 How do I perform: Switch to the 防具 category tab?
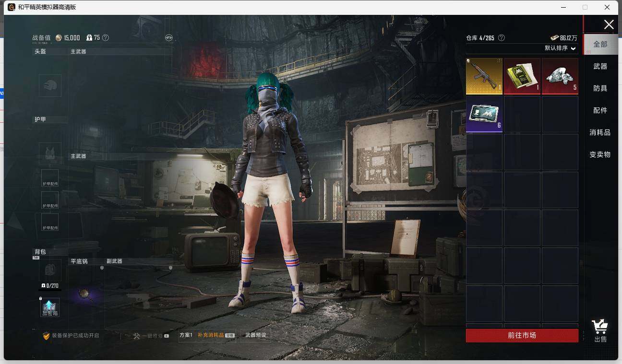click(x=600, y=88)
